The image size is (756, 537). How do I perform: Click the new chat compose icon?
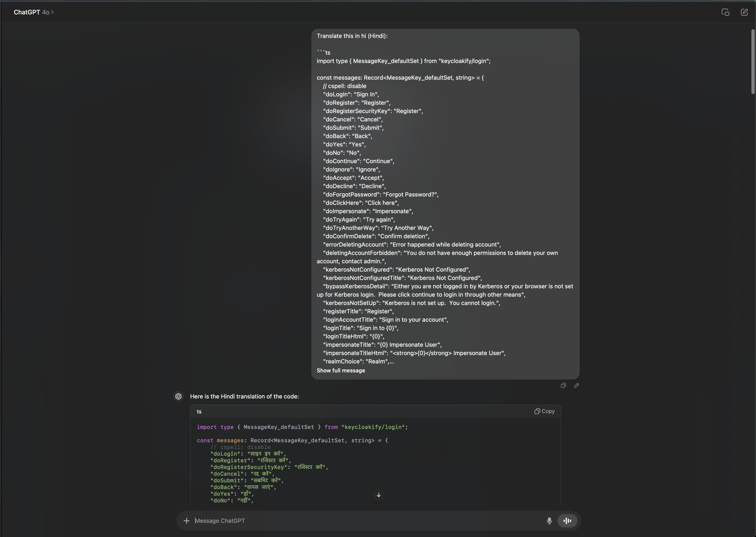coord(744,12)
